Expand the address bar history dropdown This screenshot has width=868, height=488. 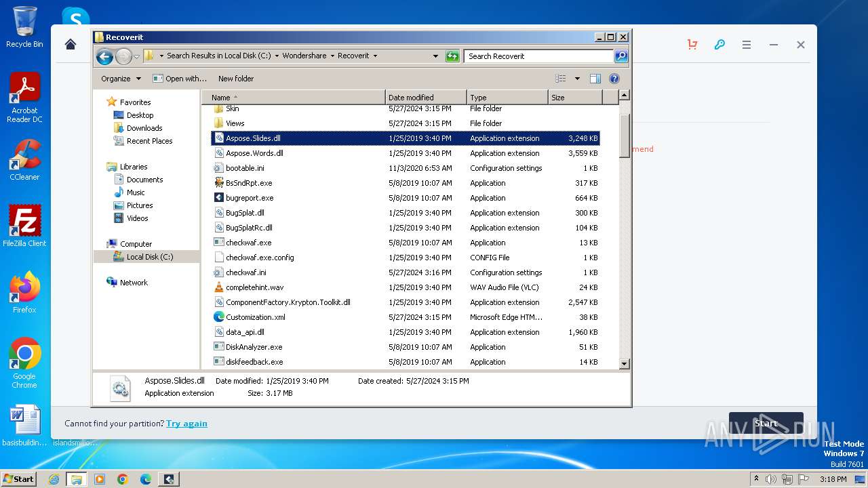[x=435, y=56]
